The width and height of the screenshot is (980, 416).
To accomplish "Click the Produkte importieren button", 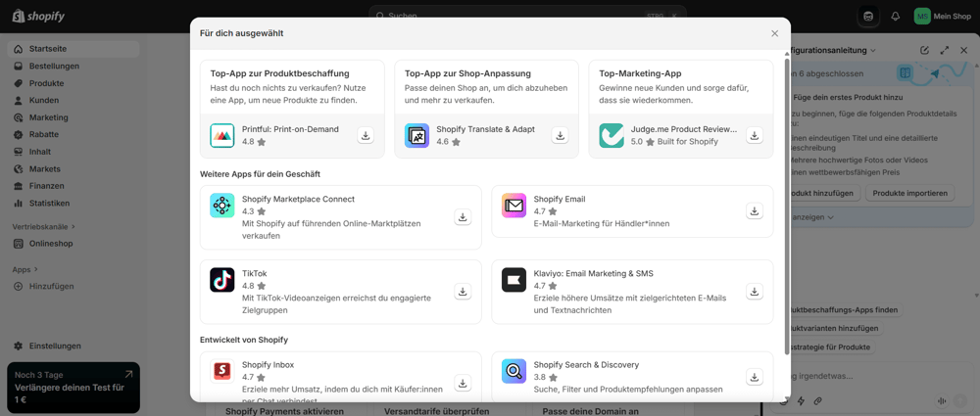I will 910,193.
